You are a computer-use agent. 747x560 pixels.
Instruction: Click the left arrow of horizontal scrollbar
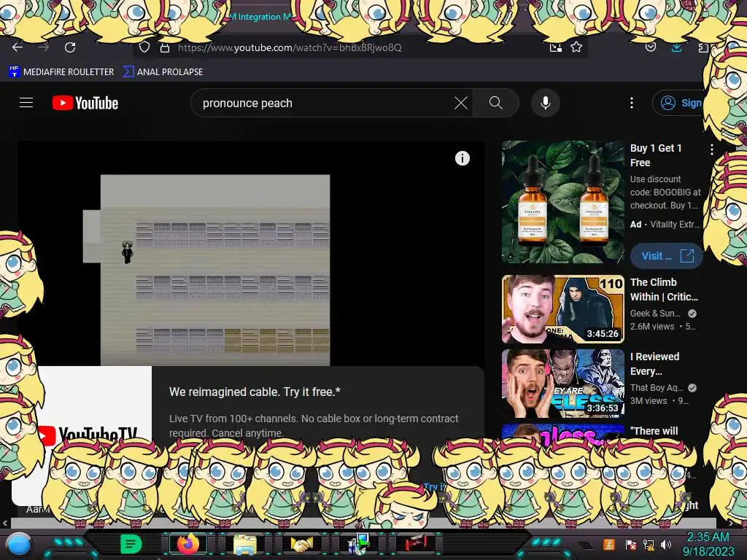pyautogui.click(x=5, y=523)
